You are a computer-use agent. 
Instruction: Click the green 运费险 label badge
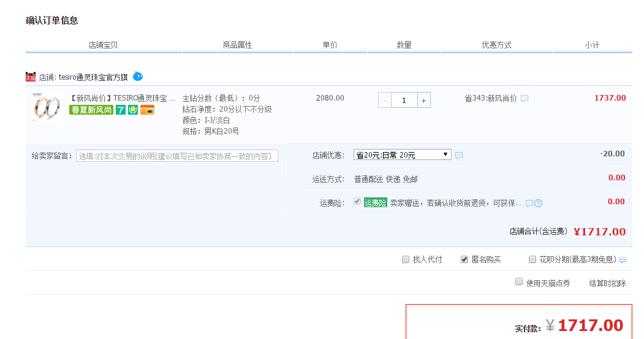click(x=376, y=202)
